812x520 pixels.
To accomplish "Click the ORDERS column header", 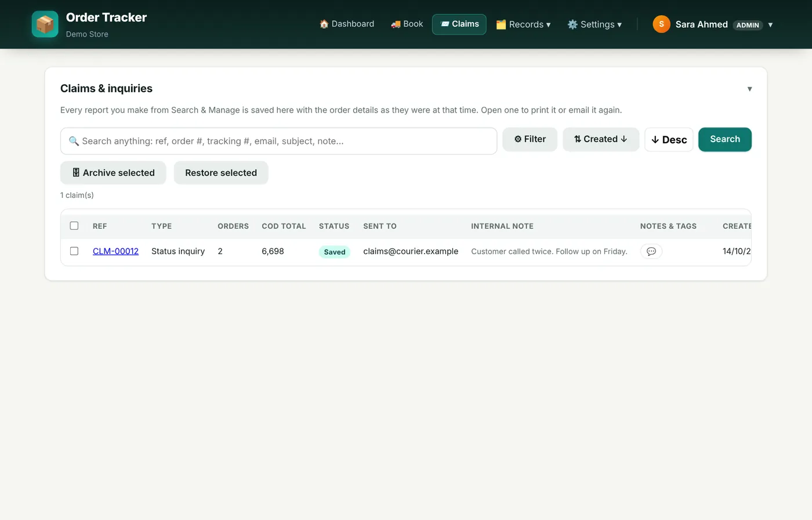I will pos(233,226).
